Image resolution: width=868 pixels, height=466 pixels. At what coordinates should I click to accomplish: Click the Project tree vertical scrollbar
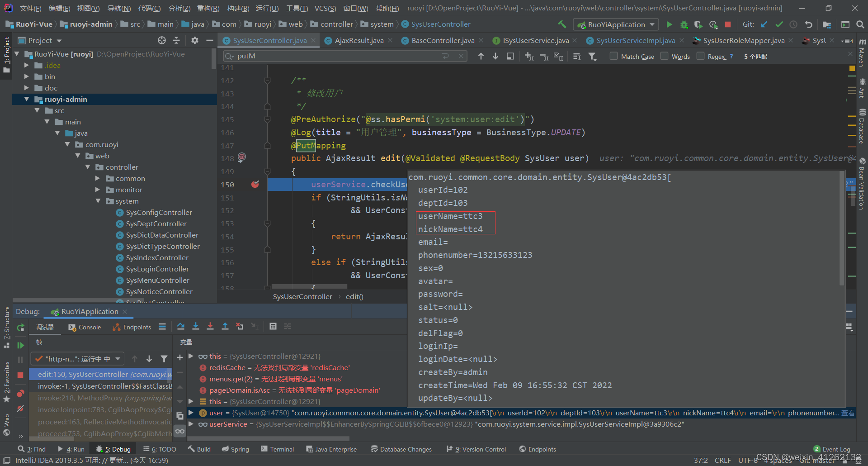214,59
